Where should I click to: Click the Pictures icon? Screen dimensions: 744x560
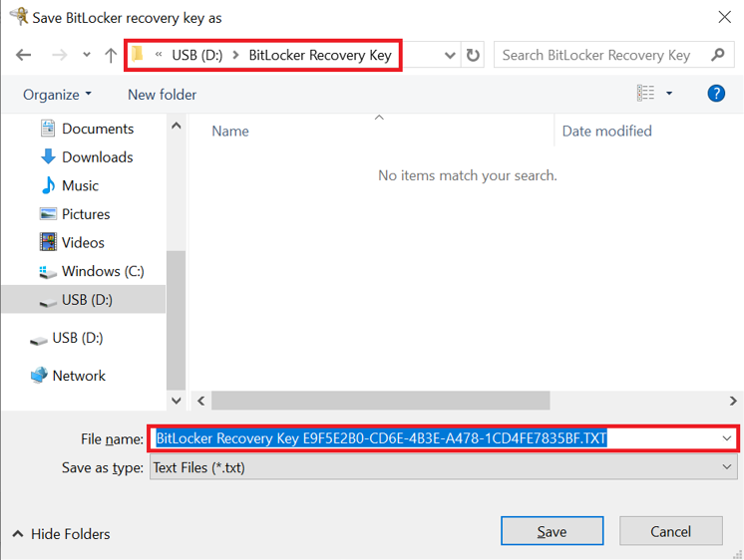point(48,214)
